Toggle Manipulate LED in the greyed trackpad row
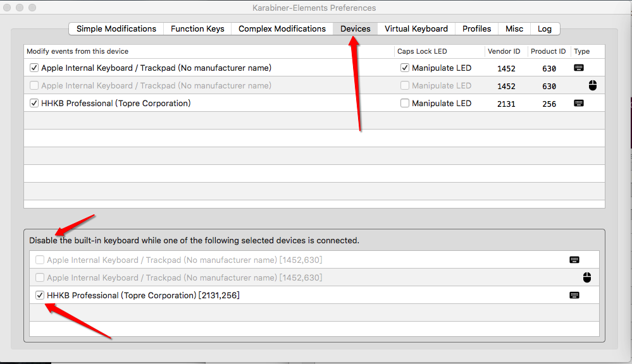This screenshot has height=364, width=632. 405,85
